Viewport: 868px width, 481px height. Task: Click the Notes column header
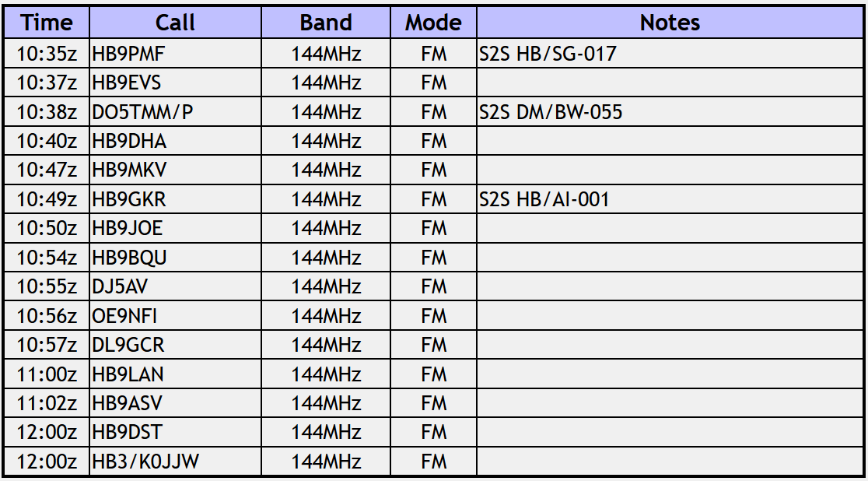coord(670,23)
